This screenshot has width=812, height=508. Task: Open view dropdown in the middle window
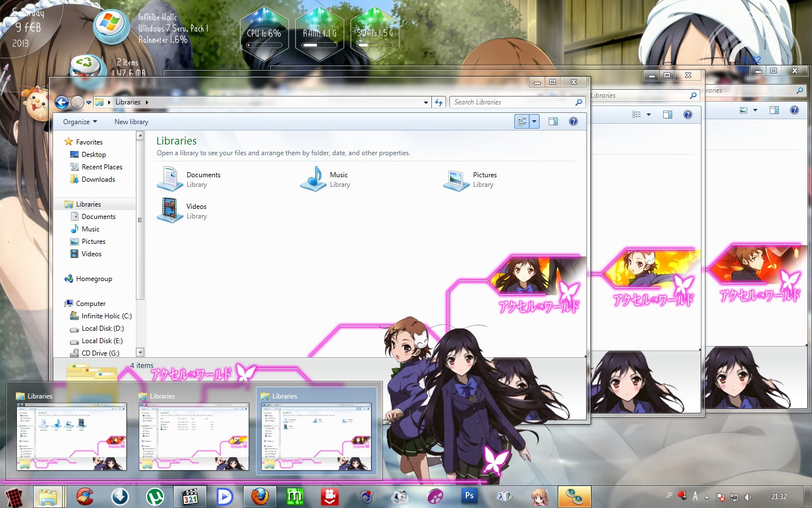(x=648, y=115)
